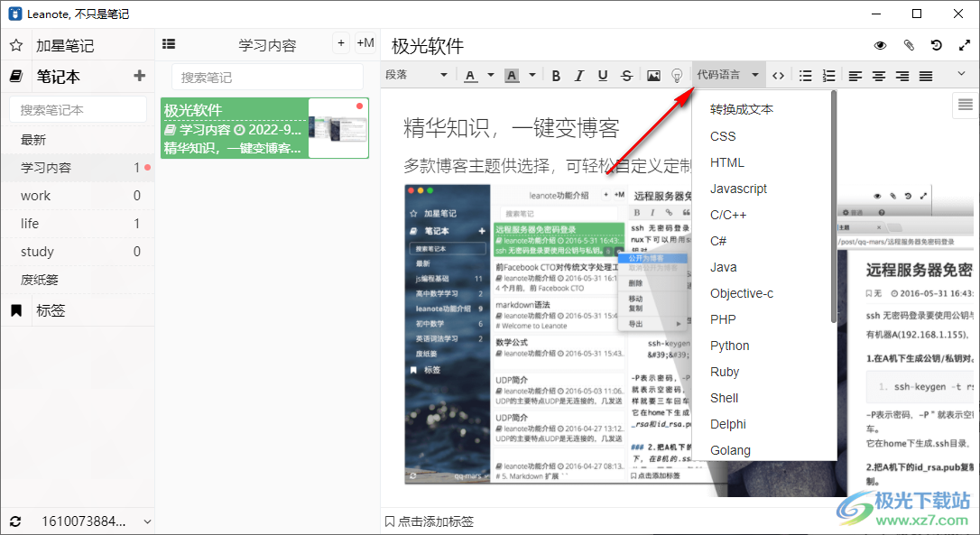Viewport: 980px width, 535px height.
Task: Choose HTML as the code language
Action: coord(726,162)
